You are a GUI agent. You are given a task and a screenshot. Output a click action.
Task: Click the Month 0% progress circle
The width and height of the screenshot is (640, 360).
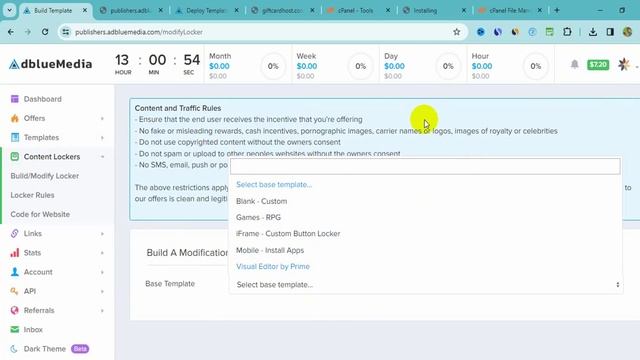click(x=273, y=66)
